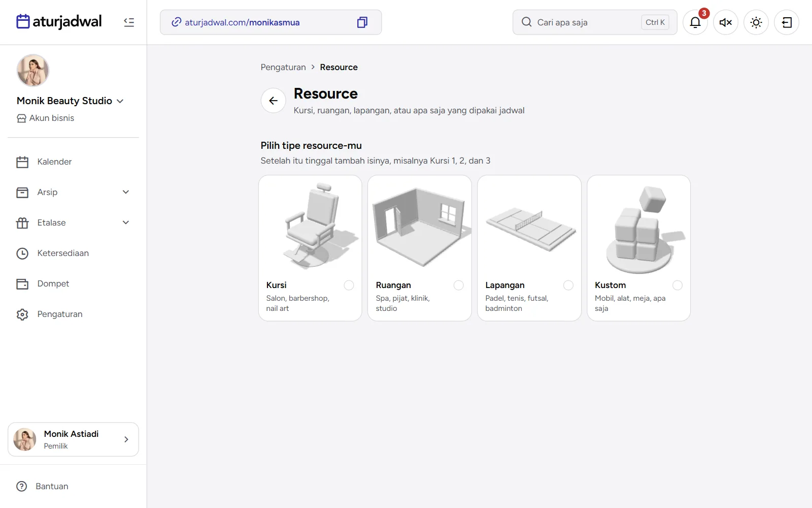Click the Ketersediaan clock icon
Viewport: 812px width, 508px height.
tap(22, 253)
